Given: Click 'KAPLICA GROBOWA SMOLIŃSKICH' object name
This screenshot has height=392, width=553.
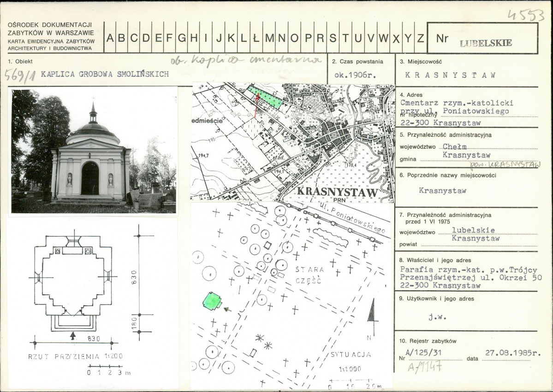Looking at the screenshot, I should coord(105,74).
